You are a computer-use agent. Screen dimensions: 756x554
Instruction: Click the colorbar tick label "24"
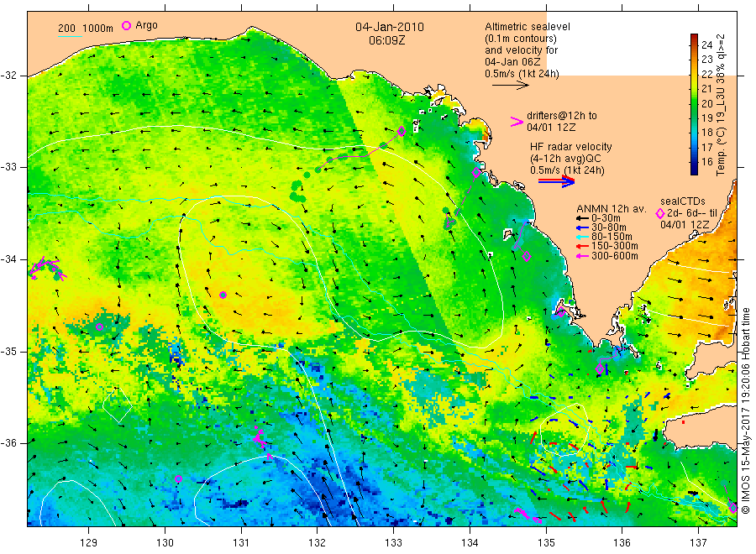tap(706, 44)
